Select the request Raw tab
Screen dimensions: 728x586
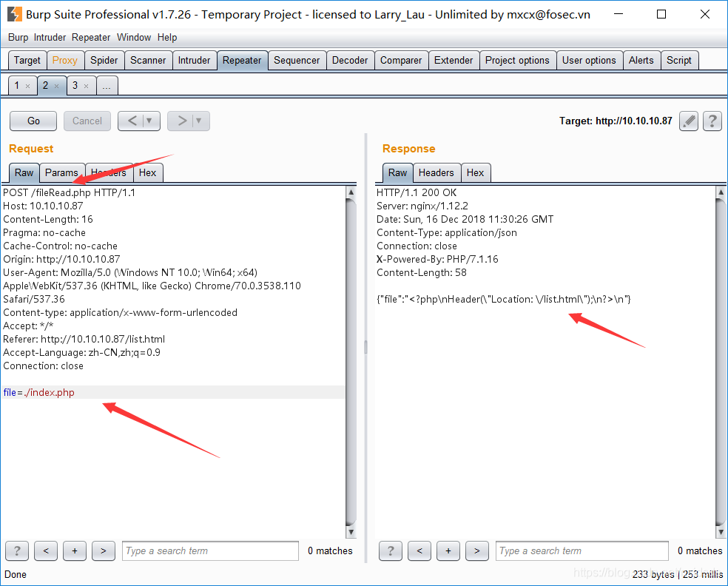point(24,172)
